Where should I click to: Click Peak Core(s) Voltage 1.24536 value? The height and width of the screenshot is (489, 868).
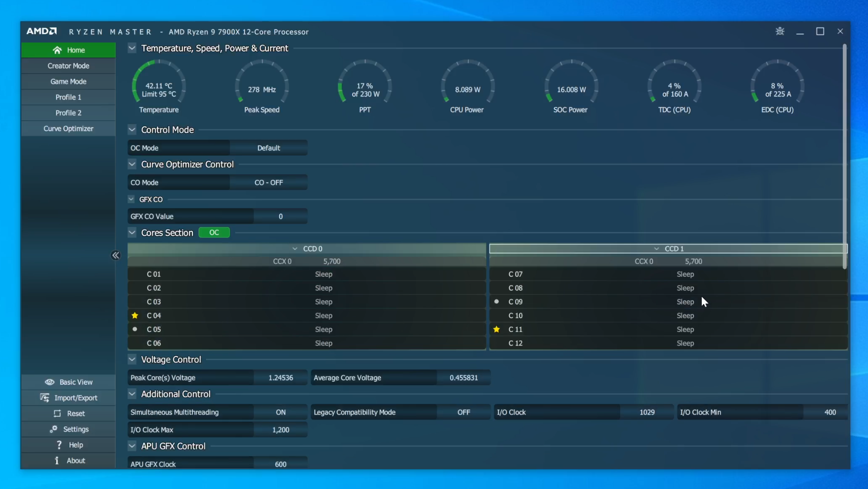pos(281,378)
